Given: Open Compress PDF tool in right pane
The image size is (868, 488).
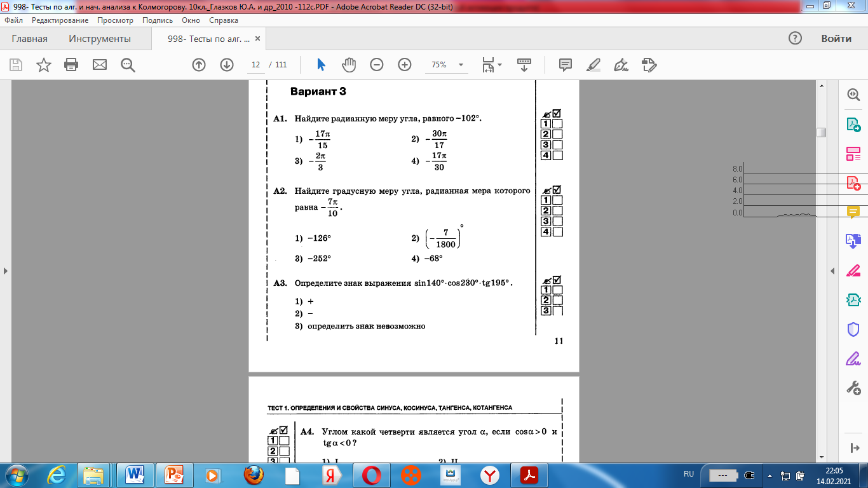Looking at the screenshot, I should coord(853,299).
